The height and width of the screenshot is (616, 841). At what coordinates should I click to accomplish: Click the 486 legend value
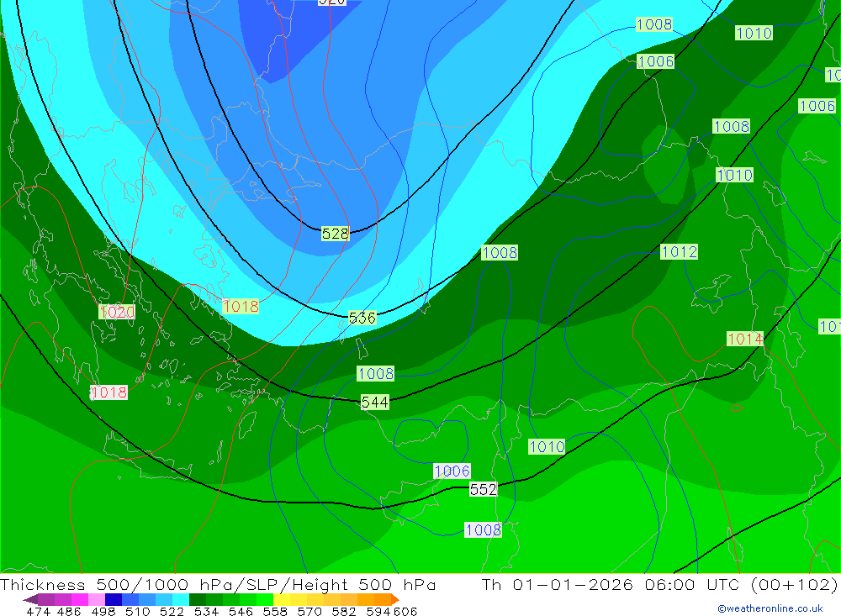click(69, 611)
